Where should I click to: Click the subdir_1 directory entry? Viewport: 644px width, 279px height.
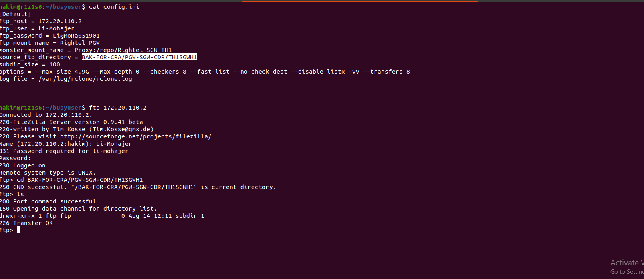click(x=190, y=216)
